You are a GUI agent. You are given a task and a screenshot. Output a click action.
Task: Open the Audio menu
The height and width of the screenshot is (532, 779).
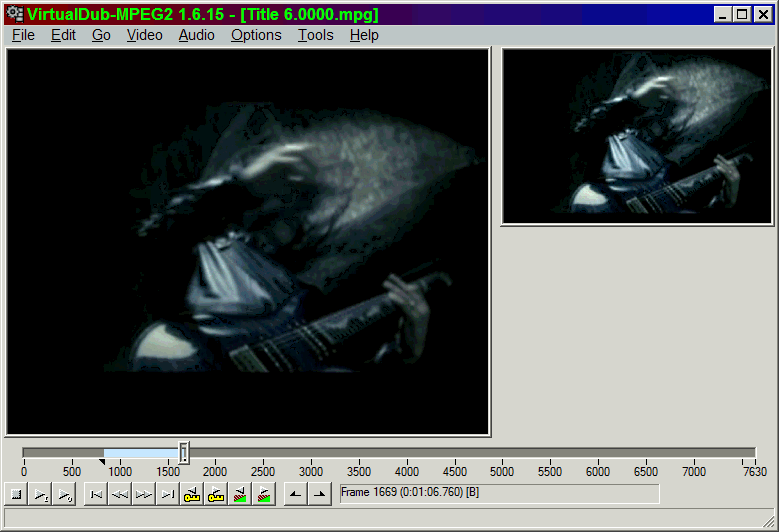(197, 35)
